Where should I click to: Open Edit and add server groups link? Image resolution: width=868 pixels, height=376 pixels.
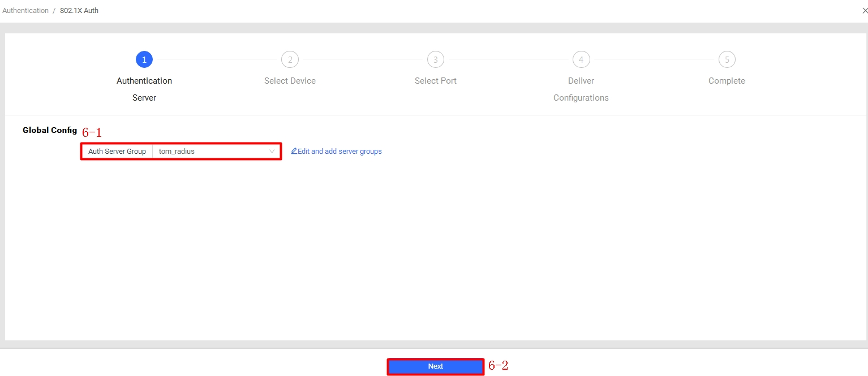[340, 152]
